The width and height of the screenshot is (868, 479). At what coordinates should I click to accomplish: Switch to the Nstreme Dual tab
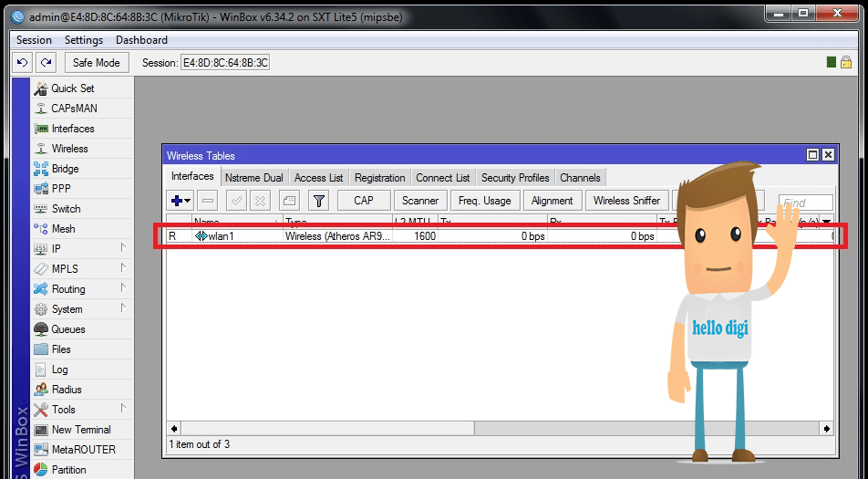click(254, 178)
